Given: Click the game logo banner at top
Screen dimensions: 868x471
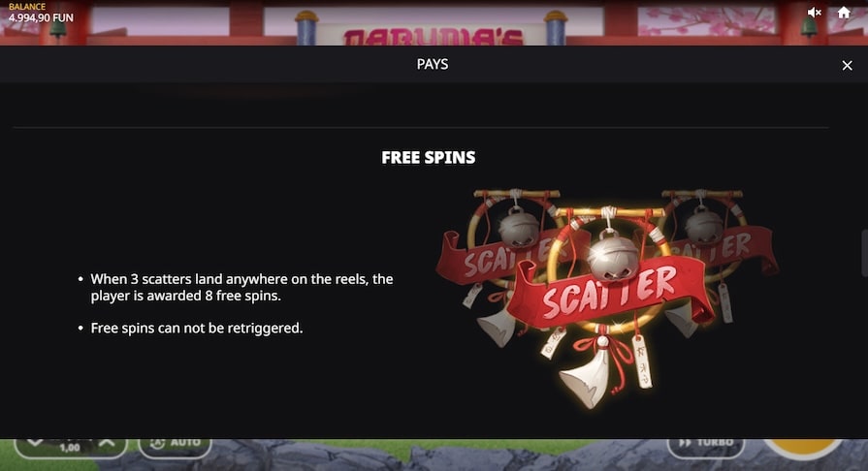Looking at the screenshot, I should (x=433, y=34).
